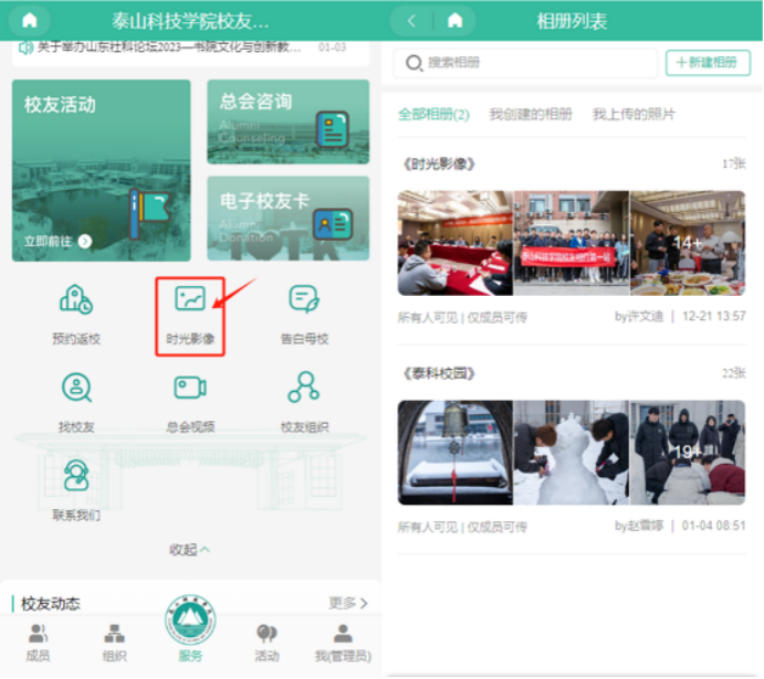The image size is (764, 679).
Task: Open the 联系我们 contact icon
Action: point(76,490)
